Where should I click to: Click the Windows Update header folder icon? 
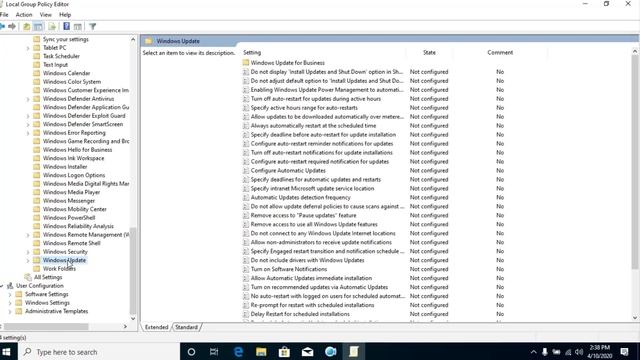click(149, 41)
